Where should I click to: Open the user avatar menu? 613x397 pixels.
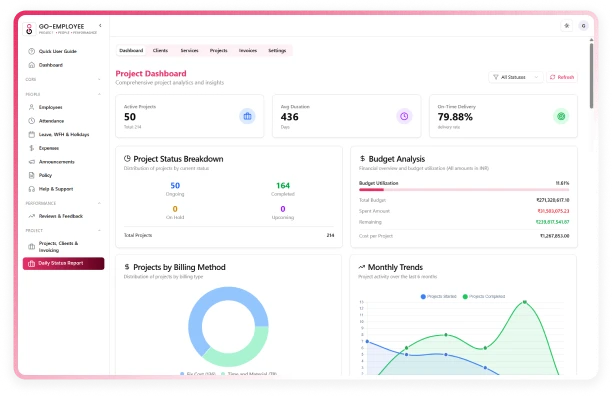(x=583, y=26)
